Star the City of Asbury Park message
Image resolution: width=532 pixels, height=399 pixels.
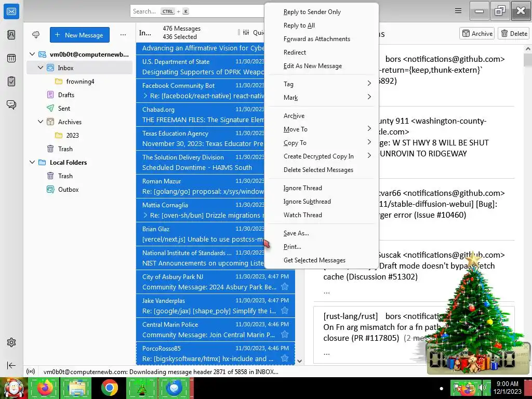285,287
